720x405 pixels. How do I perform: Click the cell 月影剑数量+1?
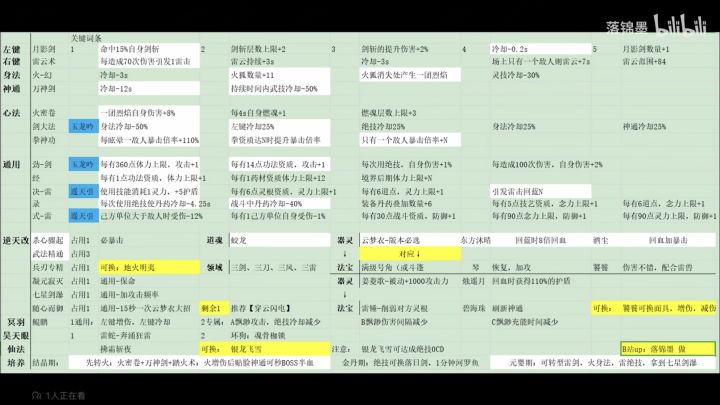point(646,49)
